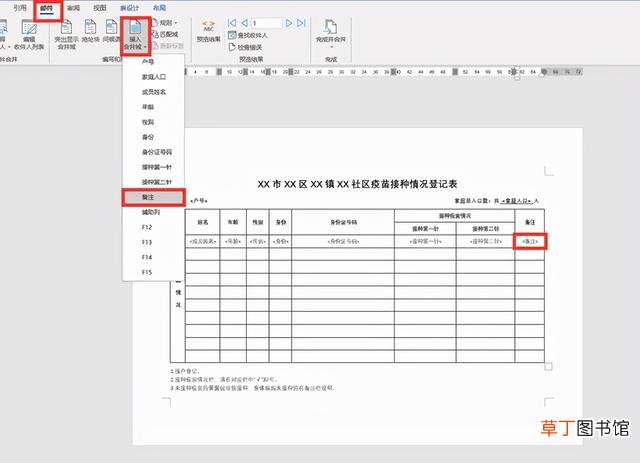This screenshot has width=640, height=463.
Task: Click the 备注 table header cell
Action: [x=530, y=222]
